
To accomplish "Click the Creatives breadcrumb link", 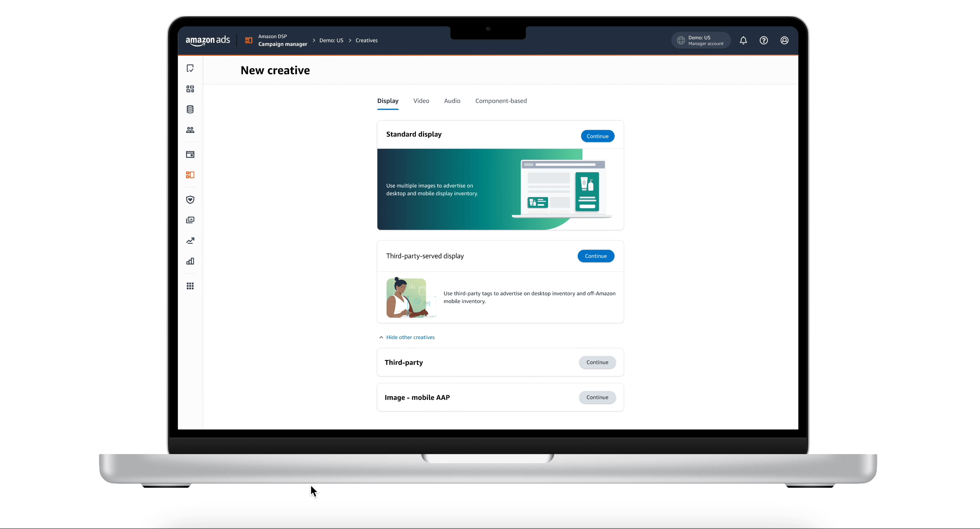I will click(x=366, y=40).
